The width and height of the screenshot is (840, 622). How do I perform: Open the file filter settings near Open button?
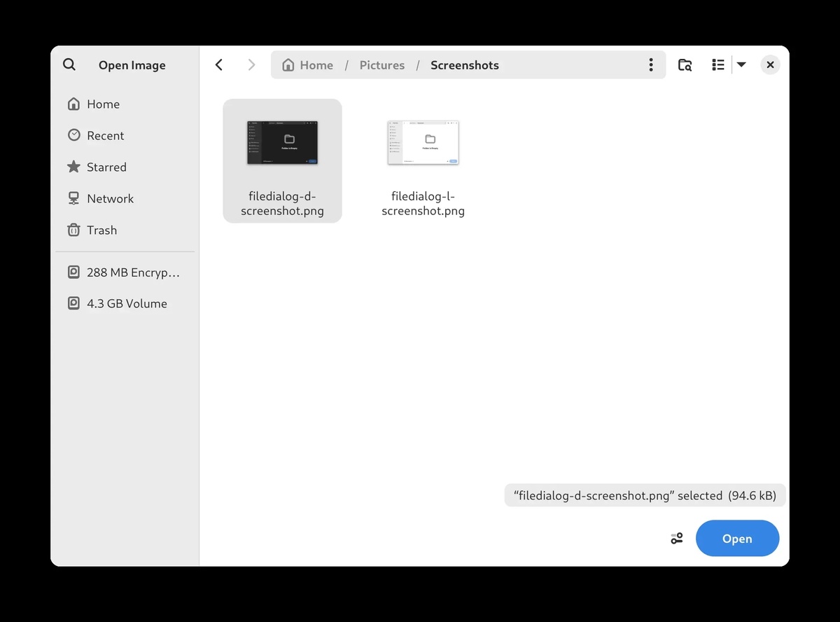click(675, 538)
